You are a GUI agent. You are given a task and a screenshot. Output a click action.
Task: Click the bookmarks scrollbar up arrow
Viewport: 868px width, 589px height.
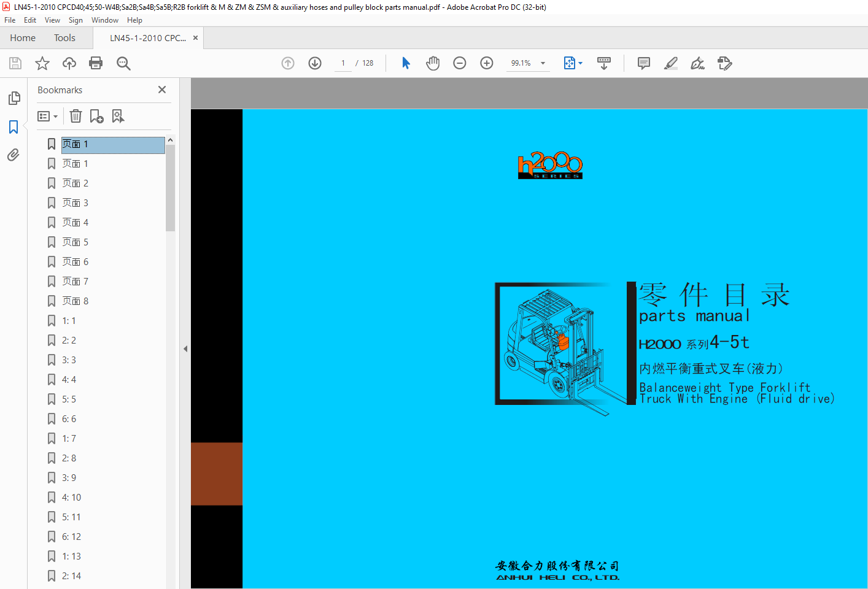[170, 140]
